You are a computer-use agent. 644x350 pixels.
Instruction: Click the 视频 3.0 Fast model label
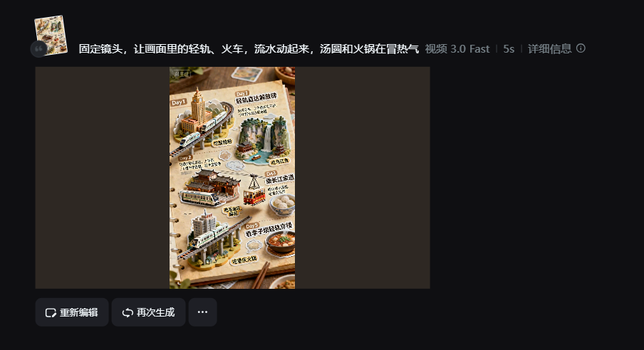tap(457, 49)
